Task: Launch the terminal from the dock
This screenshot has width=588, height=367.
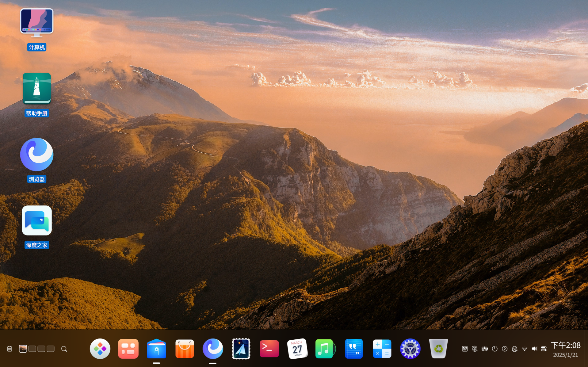Action: point(269,349)
